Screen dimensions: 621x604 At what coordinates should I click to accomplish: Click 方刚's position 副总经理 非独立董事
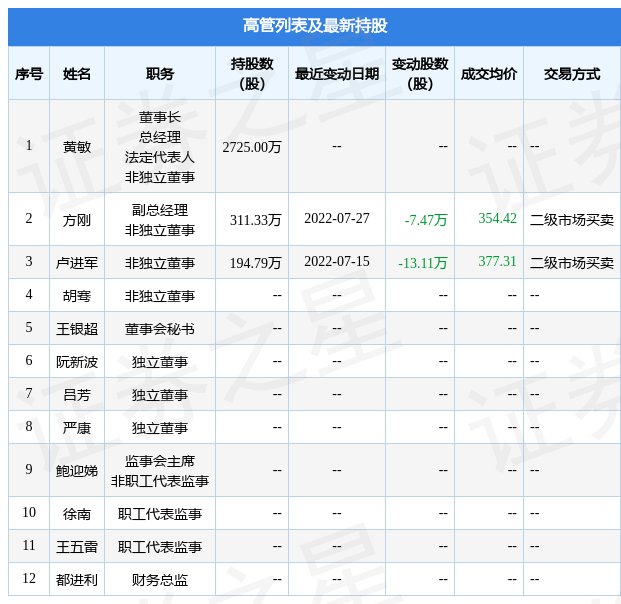[x=160, y=220]
